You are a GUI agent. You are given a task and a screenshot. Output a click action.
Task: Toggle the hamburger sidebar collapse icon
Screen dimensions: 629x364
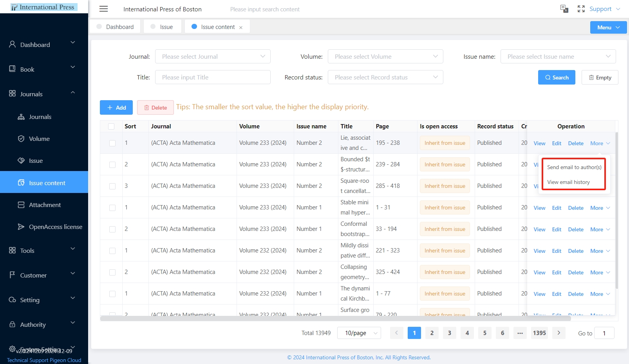[x=103, y=9]
